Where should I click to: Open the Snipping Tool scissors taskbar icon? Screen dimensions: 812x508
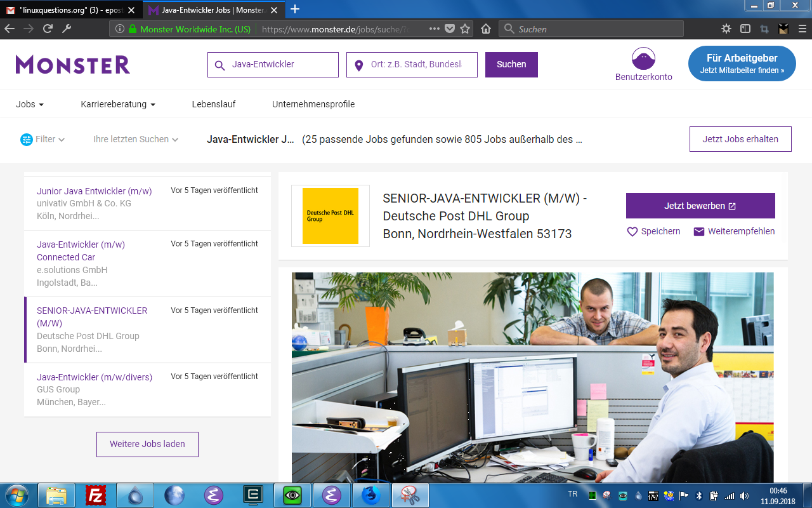pyautogui.click(x=410, y=495)
